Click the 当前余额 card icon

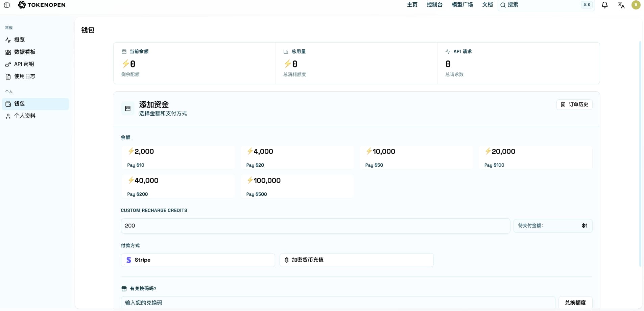tap(124, 52)
